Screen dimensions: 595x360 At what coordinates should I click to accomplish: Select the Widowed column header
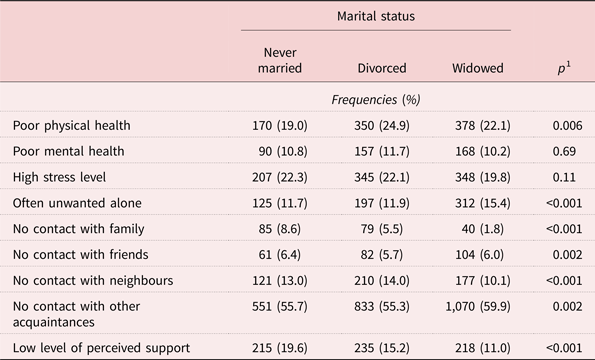pos(478,68)
